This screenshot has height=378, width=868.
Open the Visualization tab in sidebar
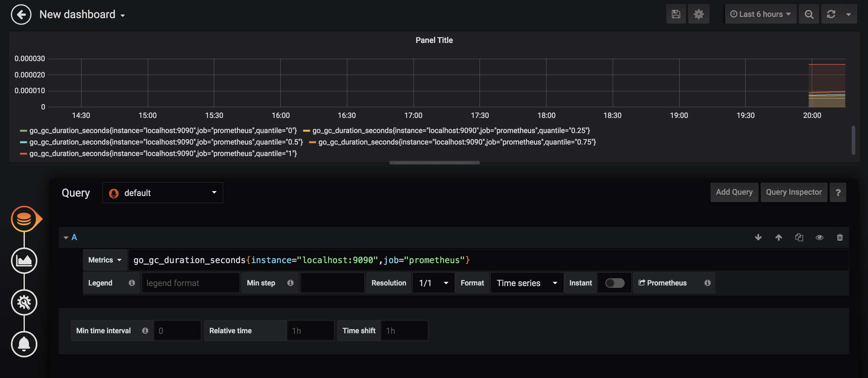click(24, 261)
